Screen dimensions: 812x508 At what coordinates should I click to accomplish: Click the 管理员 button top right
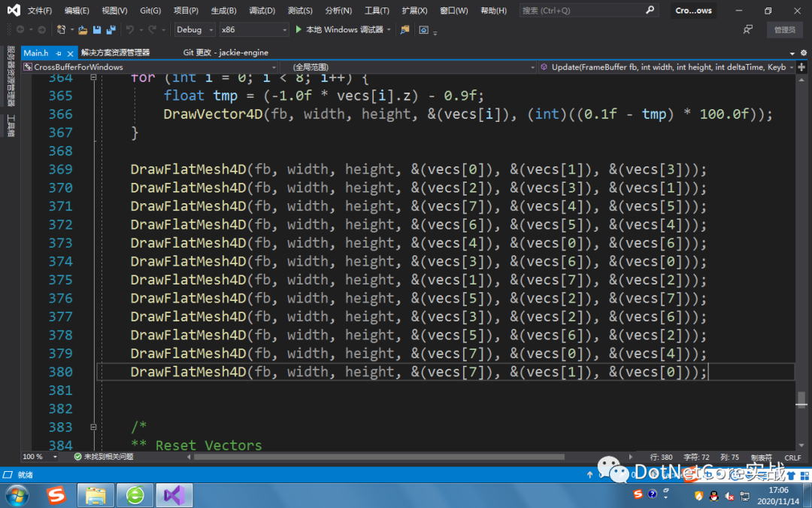click(x=784, y=29)
